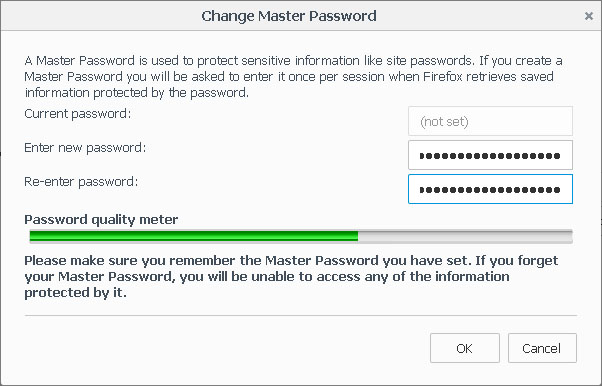The height and width of the screenshot is (386, 602).
Task: Click the horizontal separator line above the buttons
Action: (301, 316)
